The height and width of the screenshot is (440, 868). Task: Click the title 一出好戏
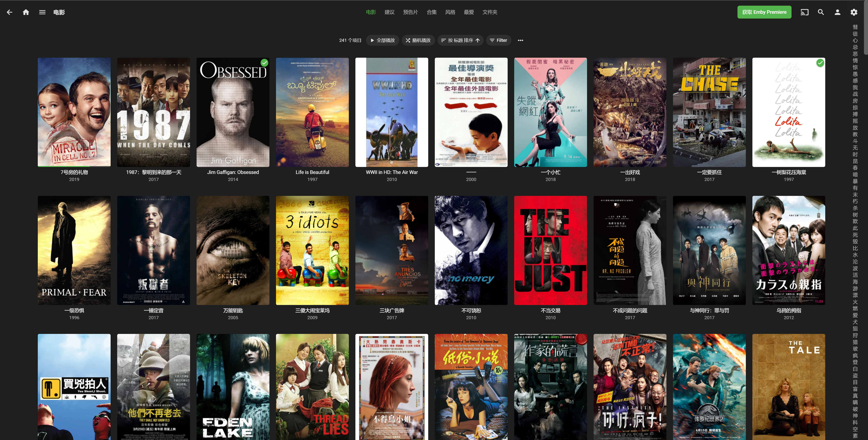pos(630,172)
